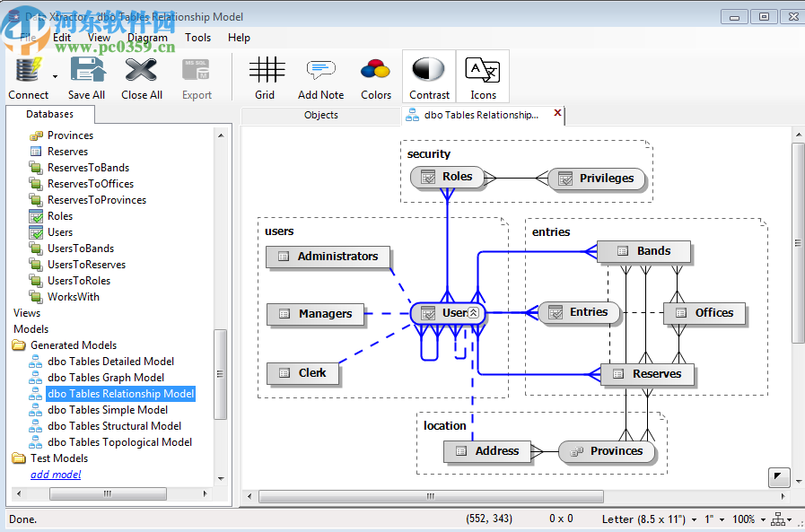
Task: Close the dbo Tables Relationship tab
Action: pyautogui.click(x=557, y=114)
